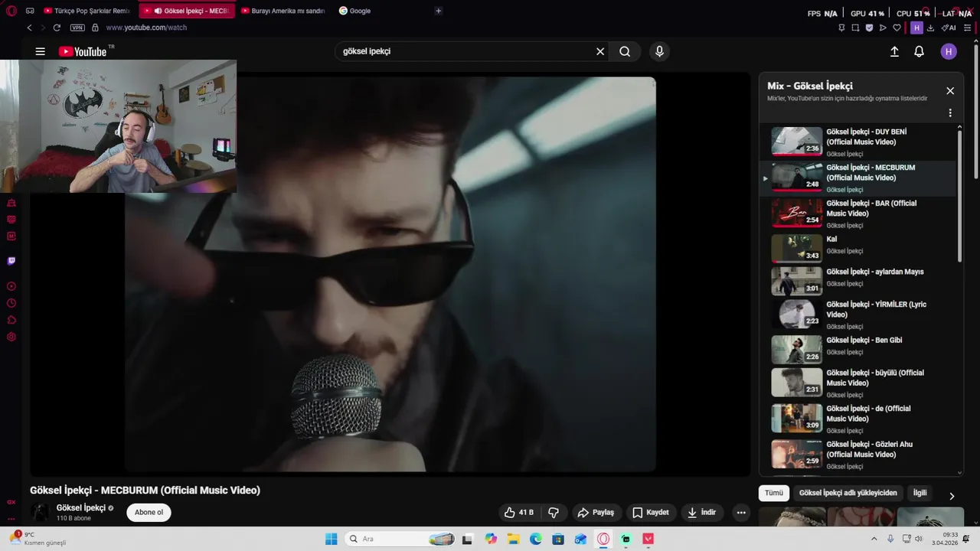Open Twitch in the Opera sidebar
The height and width of the screenshot is (551, 980).
coord(11,261)
